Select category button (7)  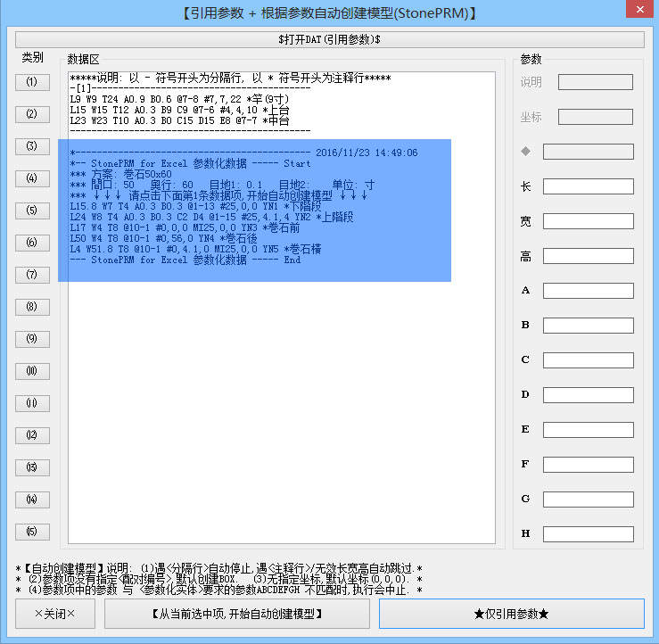pos(32,275)
